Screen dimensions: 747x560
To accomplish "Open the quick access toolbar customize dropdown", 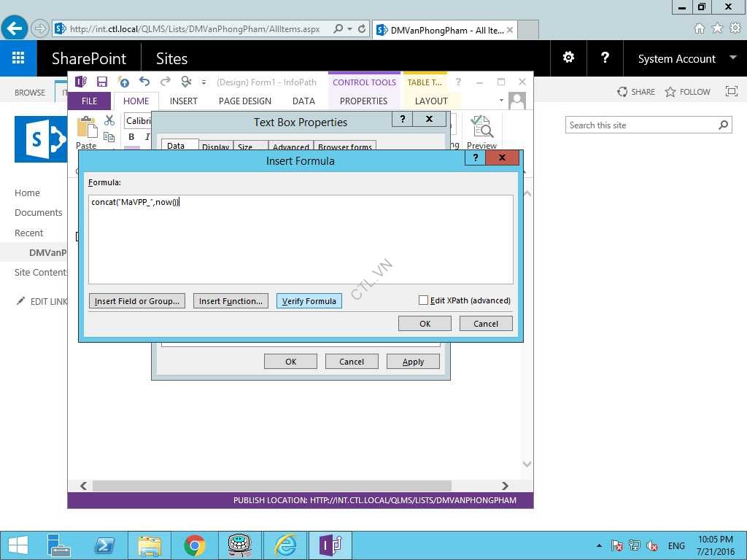I will click(x=204, y=82).
